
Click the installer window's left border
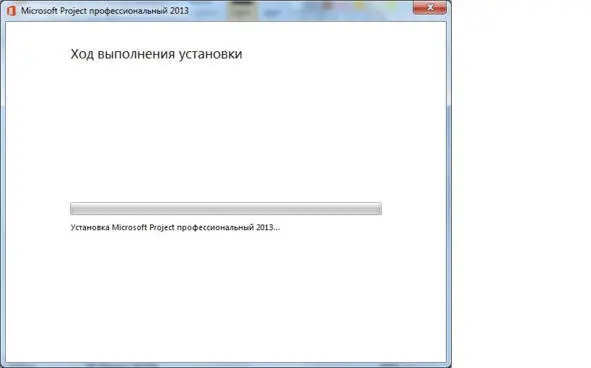pyautogui.click(x=3, y=189)
